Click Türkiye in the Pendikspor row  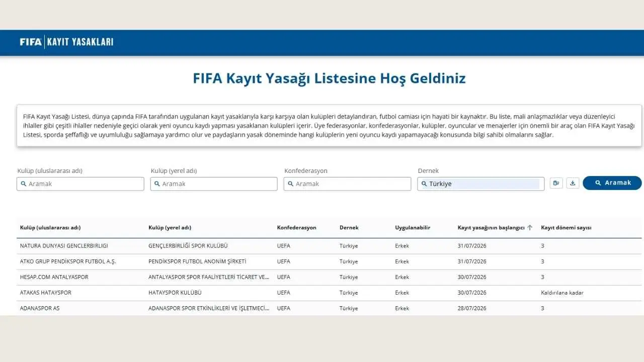(349, 261)
